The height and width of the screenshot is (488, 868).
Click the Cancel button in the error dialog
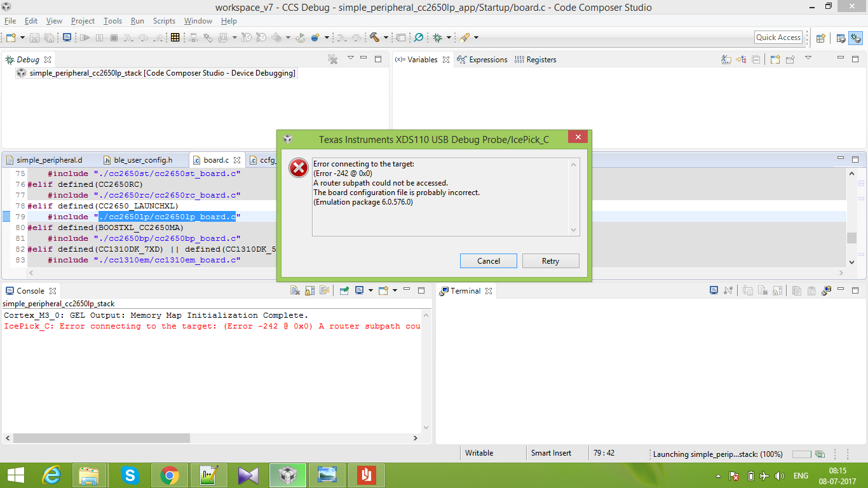pyautogui.click(x=488, y=261)
